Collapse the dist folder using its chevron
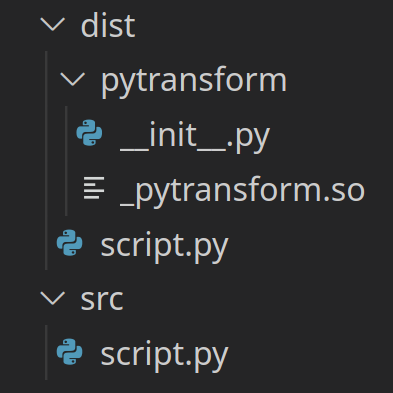393x393 pixels. pos(53,25)
